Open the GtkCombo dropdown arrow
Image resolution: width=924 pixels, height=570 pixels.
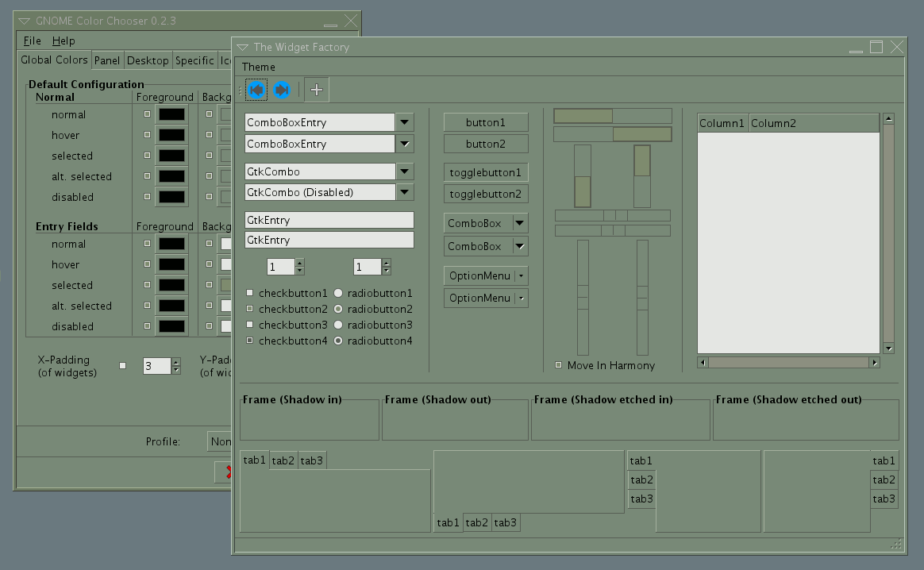tap(404, 171)
